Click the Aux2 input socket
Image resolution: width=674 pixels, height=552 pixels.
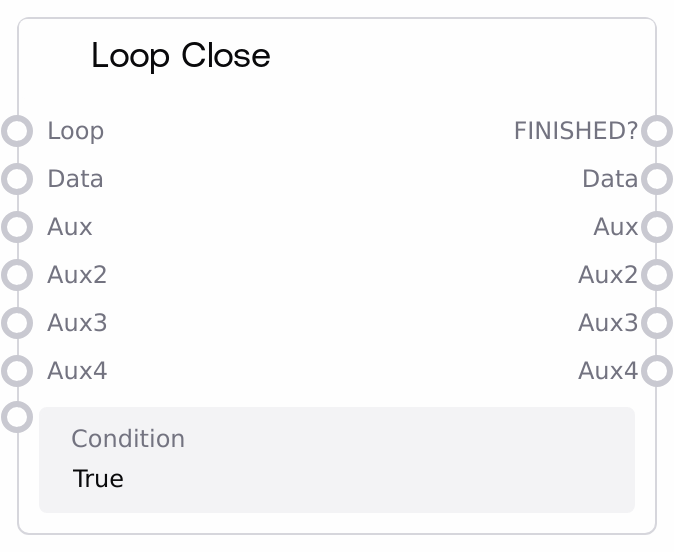[18, 275]
